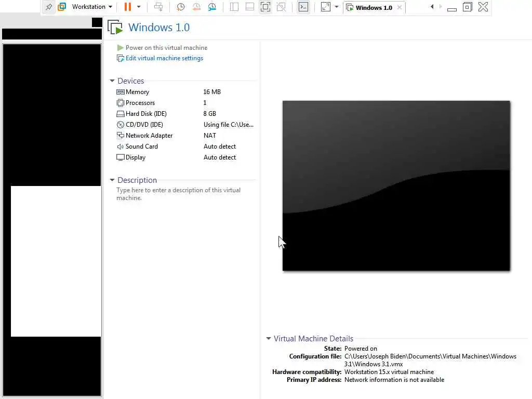Take a snapshot of the VM

(180, 7)
